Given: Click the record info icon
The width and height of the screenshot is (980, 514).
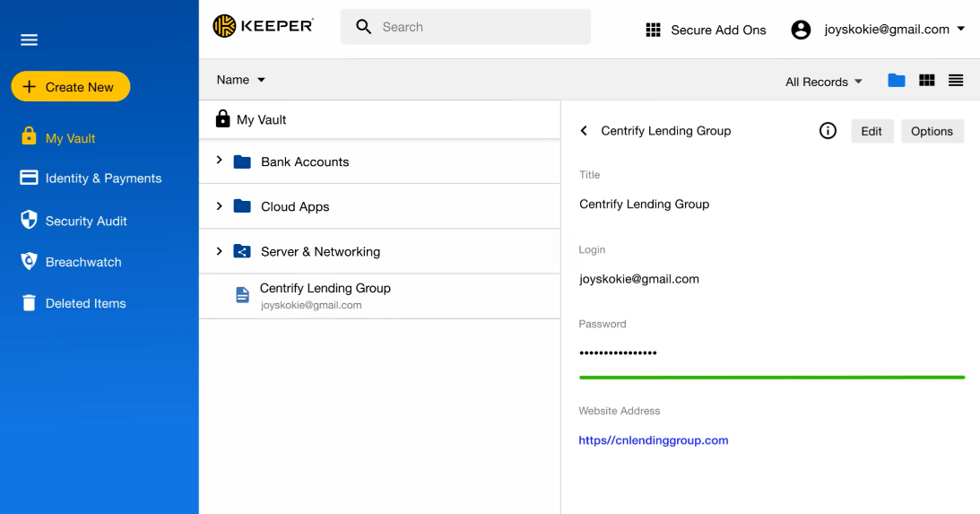Looking at the screenshot, I should 828,131.
